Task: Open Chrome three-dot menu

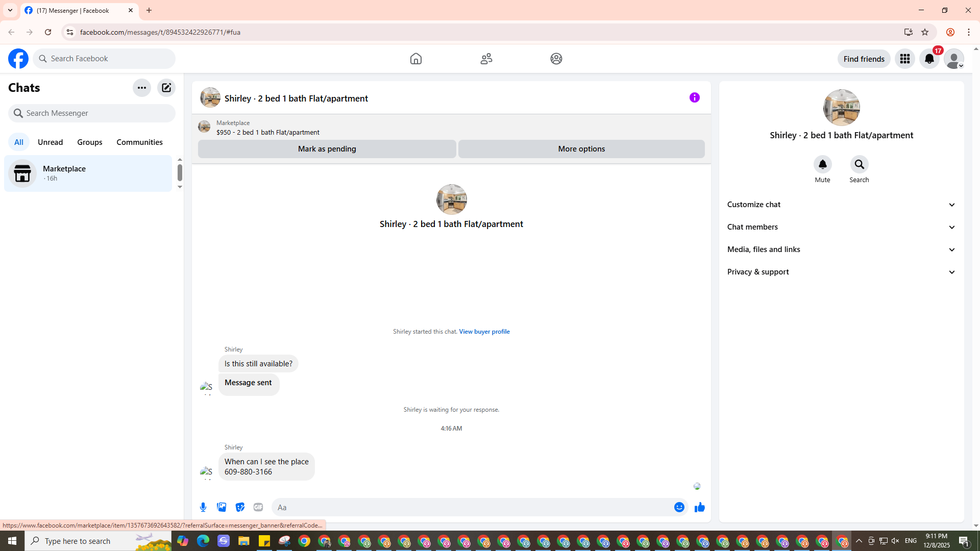Action: [x=969, y=32]
